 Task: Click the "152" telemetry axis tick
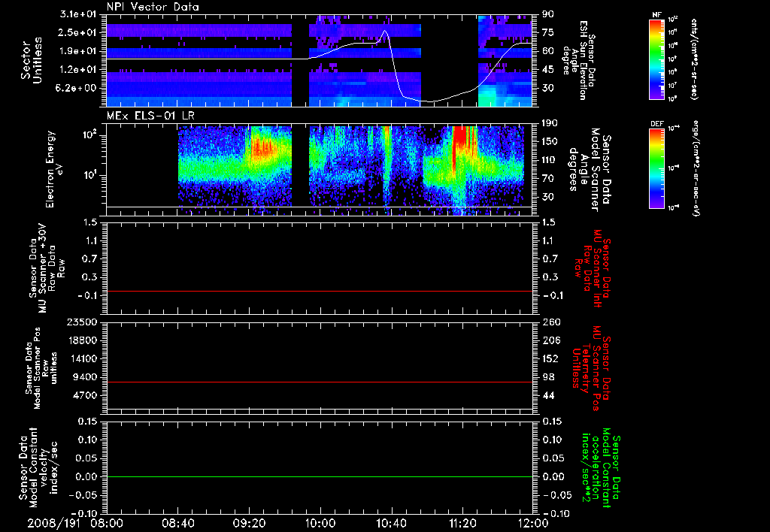click(x=551, y=358)
